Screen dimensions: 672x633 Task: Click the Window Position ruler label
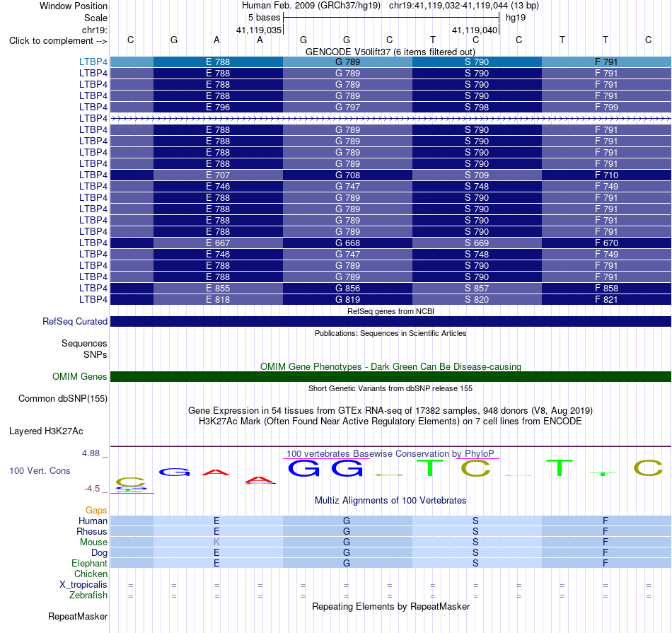74,6
